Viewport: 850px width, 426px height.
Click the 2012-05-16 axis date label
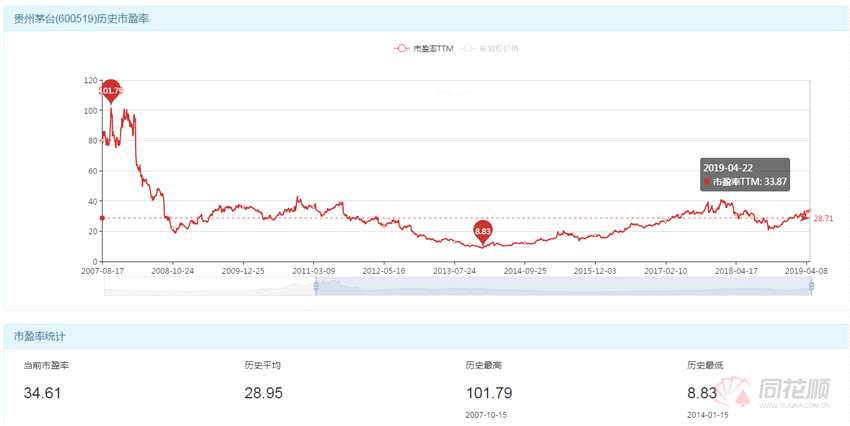tap(384, 269)
